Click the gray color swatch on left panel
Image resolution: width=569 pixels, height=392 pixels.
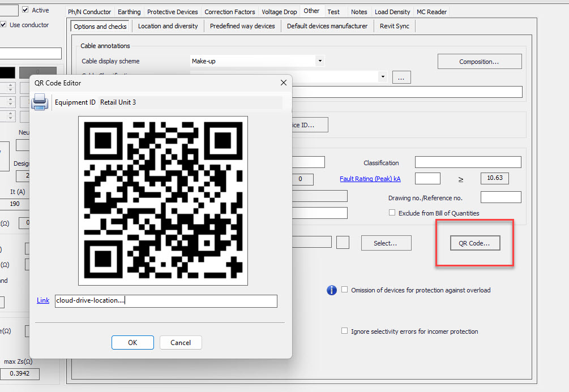pyautogui.click(x=38, y=72)
